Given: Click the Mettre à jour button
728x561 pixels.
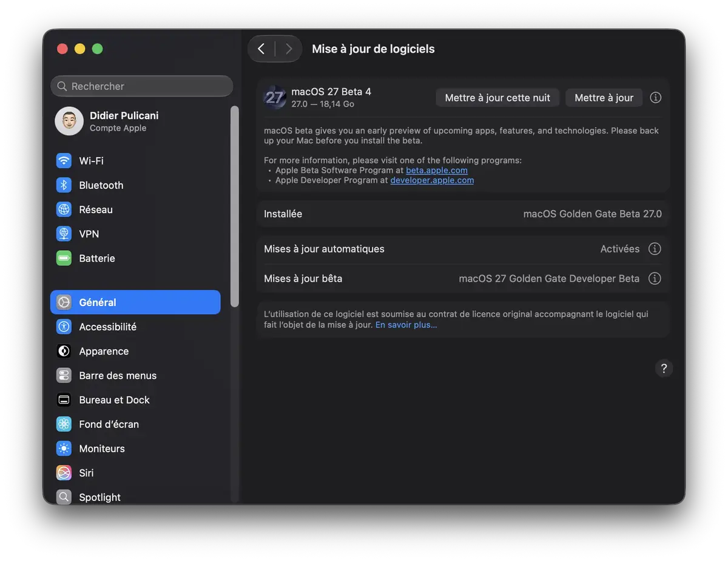Looking at the screenshot, I should click(x=604, y=98).
